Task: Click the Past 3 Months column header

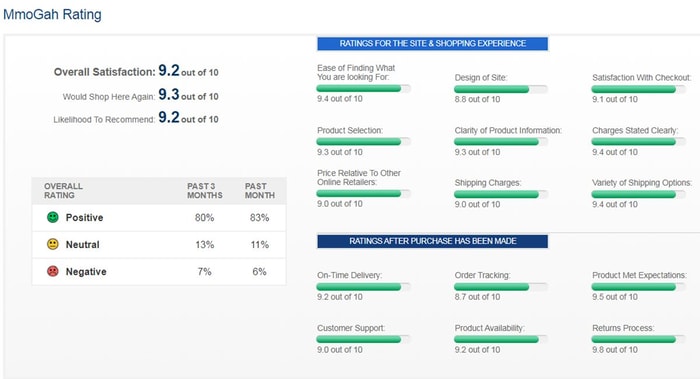Action: [x=204, y=191]
